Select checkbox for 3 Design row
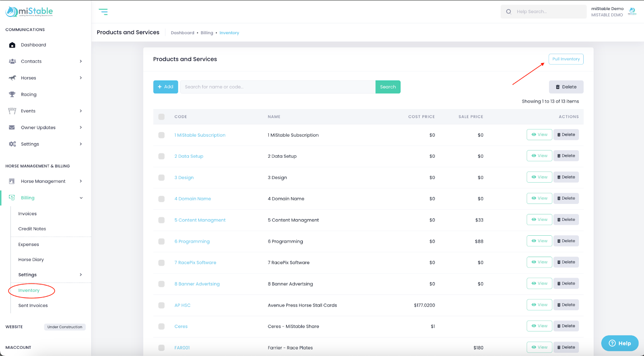Viewport: 644px width, 356px height. [x=161, y=178]
